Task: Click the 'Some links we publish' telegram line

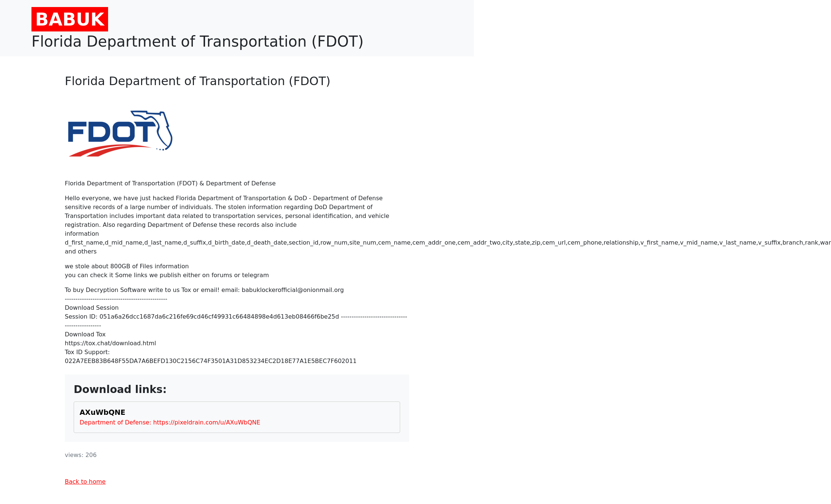Action: [167, 275]
